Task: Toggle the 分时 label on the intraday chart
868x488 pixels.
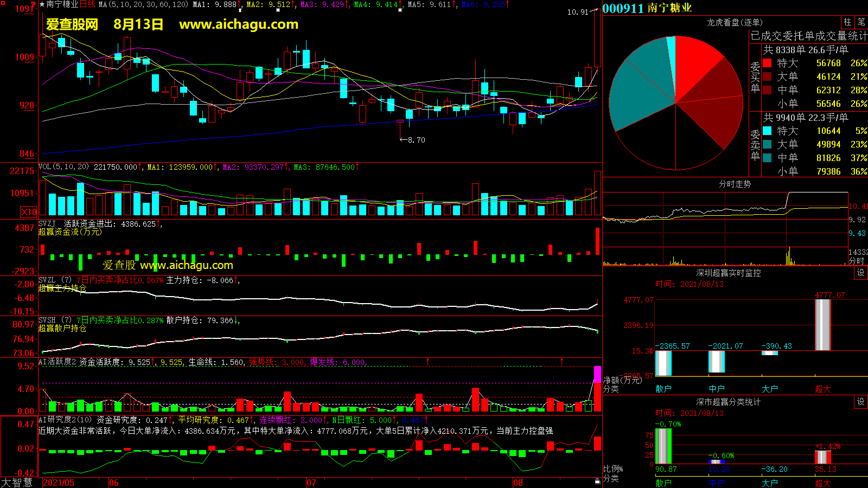Action: (856, 261)
